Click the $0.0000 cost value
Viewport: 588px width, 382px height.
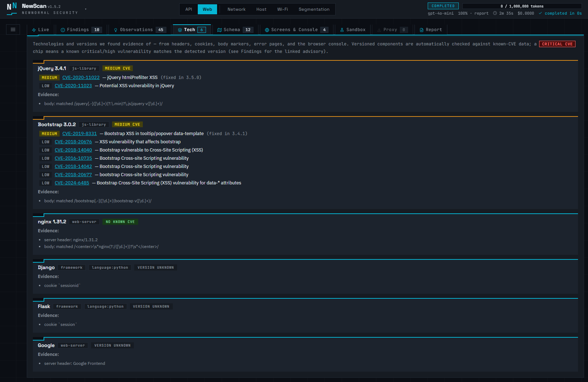526,13
